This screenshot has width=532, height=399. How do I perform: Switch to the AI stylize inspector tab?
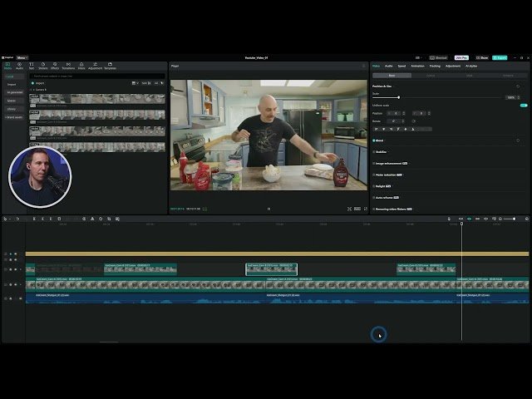[x=471, y=66]
